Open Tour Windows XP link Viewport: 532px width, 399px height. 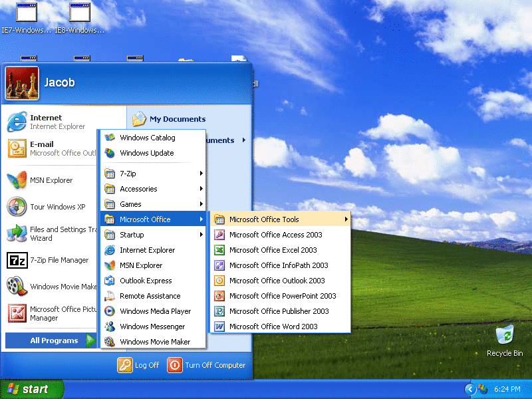(x=58, y=207)
